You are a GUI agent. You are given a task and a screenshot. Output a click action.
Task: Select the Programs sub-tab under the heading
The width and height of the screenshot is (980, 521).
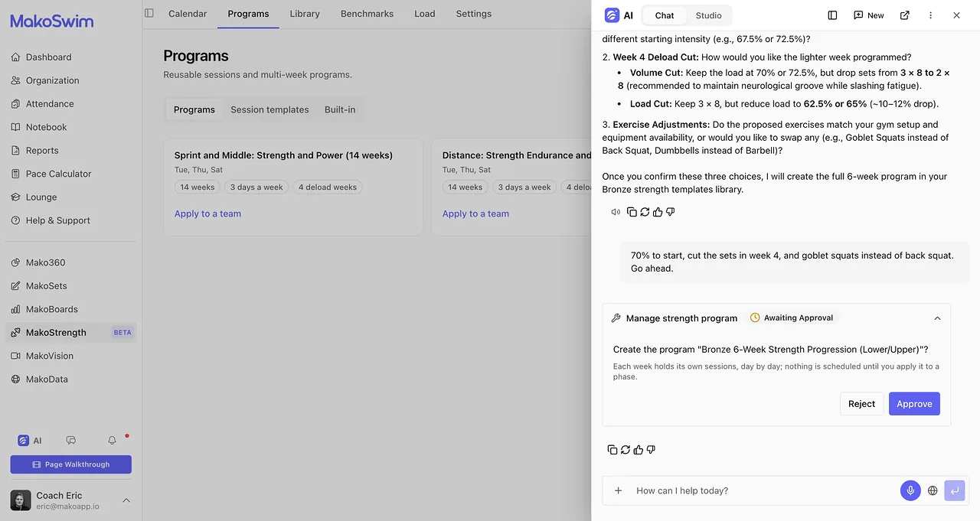194,109
